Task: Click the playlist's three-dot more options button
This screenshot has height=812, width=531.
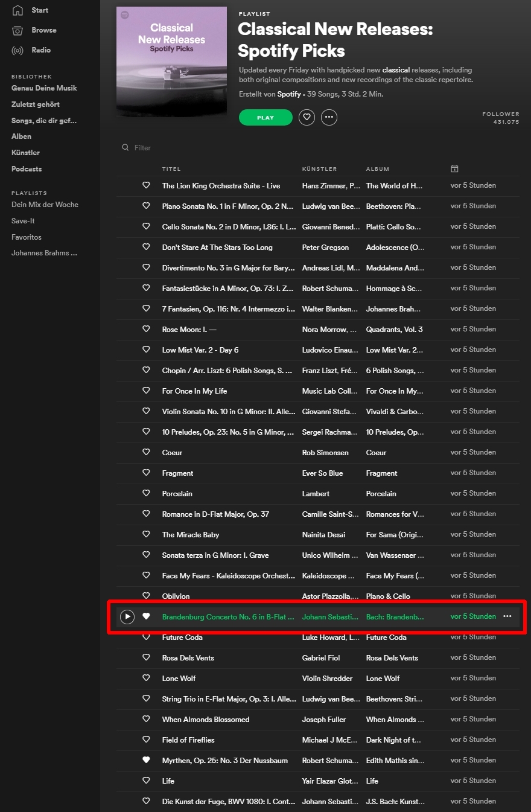Action: pos(329,118)
